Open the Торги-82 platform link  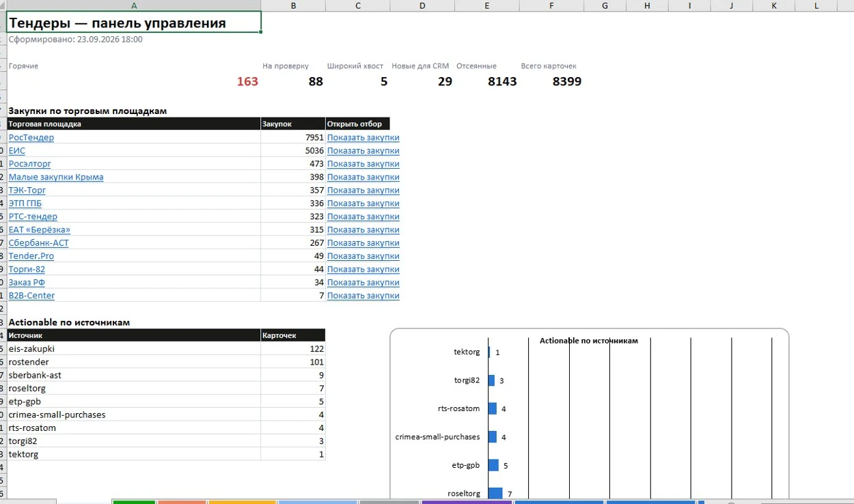point(27,269)
